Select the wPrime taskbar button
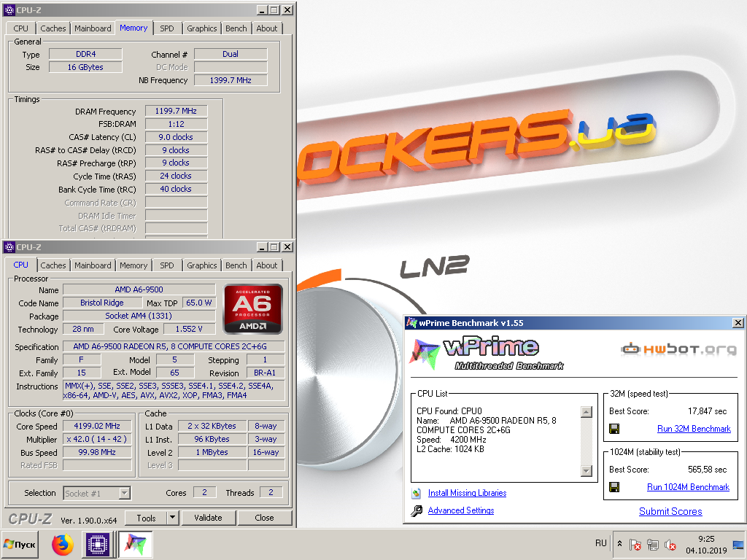Image resolution: width=747 pixels, height=560 pixels. [x=135, y=544]
